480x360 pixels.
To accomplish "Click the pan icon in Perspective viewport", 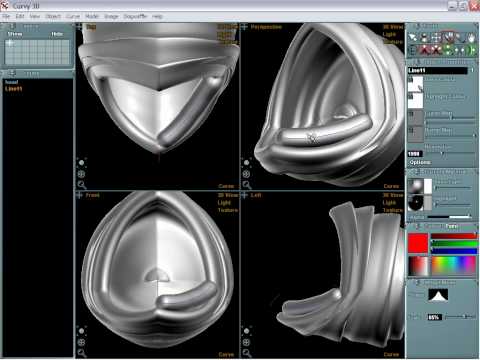I will click(246, 174).
